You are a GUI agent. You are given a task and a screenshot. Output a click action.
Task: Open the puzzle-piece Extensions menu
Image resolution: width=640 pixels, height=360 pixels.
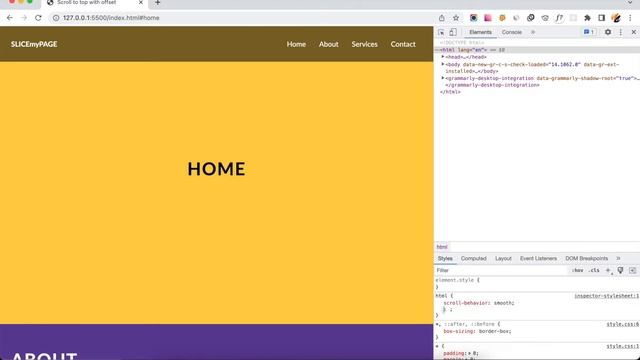(x=587, y=18)
